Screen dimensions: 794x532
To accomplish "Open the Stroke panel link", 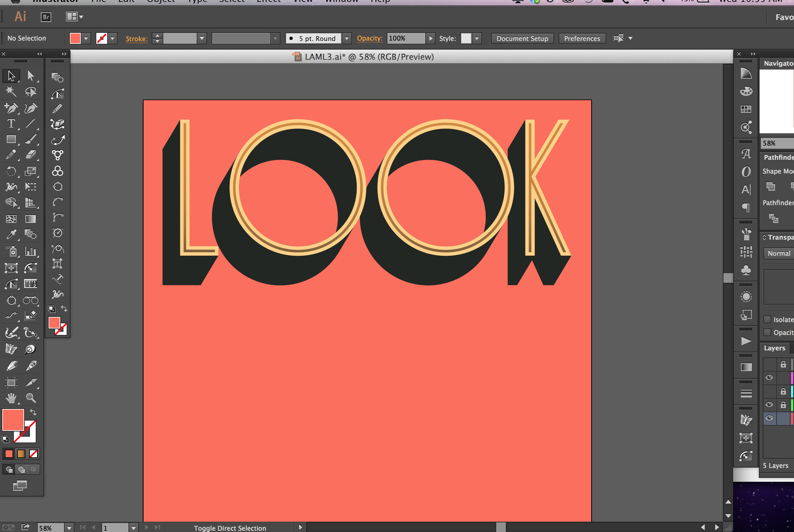I will (136, 39).
